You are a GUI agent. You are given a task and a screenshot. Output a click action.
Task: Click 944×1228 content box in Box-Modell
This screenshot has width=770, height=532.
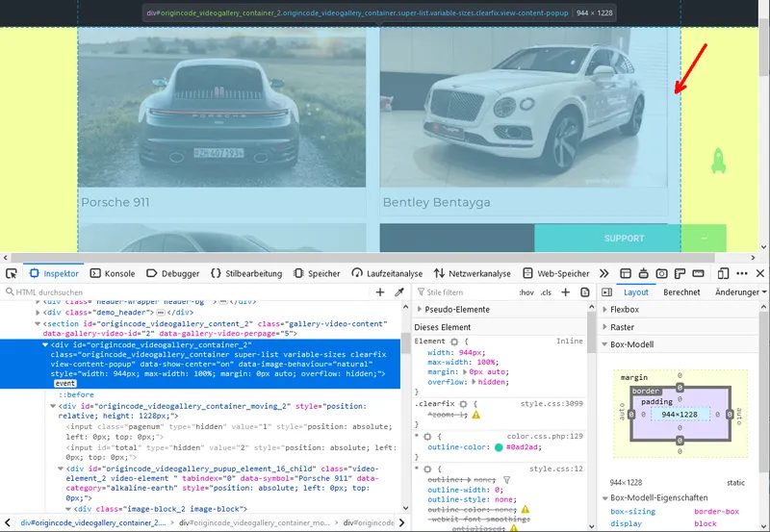(x=680, y=415)
